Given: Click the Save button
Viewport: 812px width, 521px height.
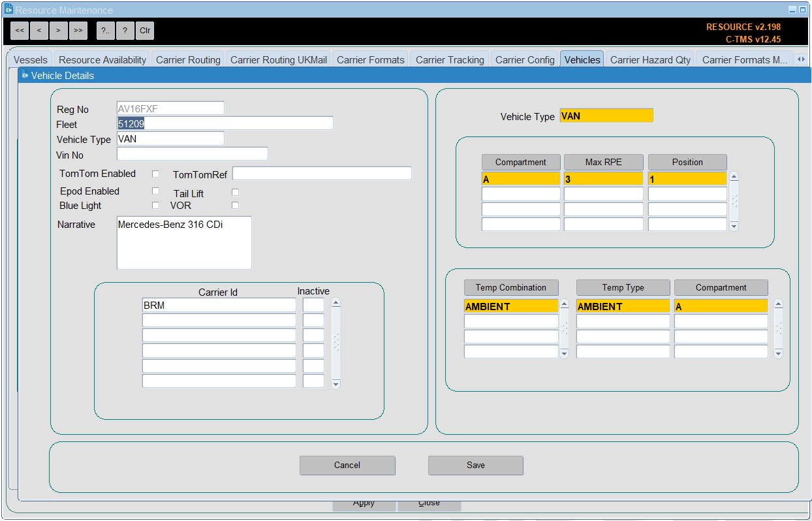Looking at the screenshot, I should (476, 465).
